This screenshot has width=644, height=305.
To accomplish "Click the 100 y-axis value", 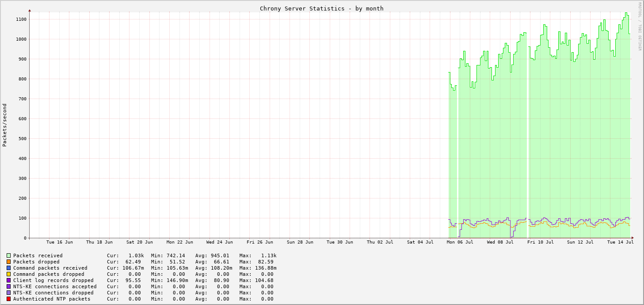I will coord(23,218).
